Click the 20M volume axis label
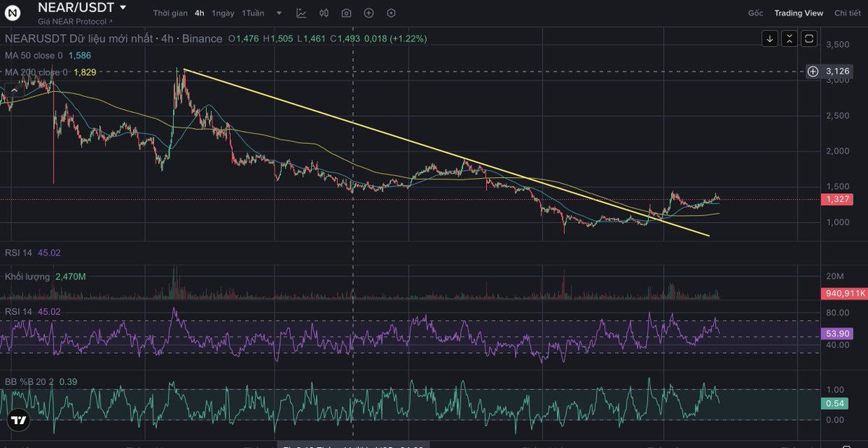 [834, 276]
